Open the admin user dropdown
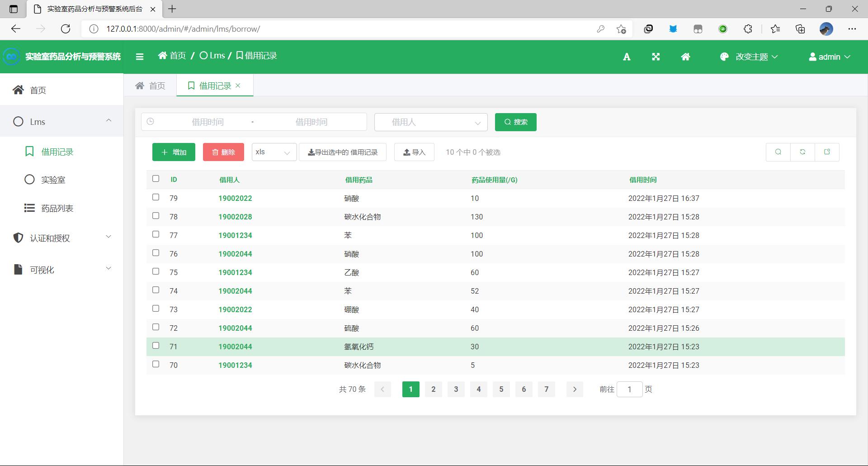868x466 pixels. pyautogui.click(x=830, y=57)
